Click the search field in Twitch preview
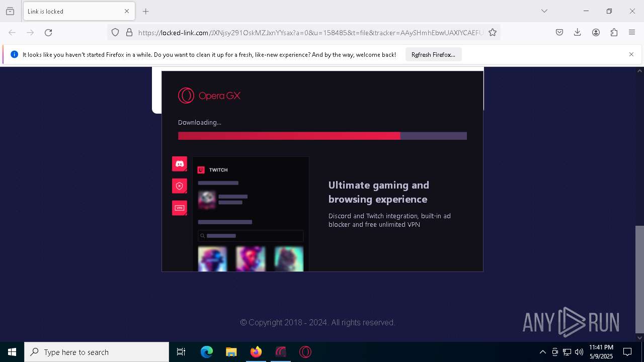644x362 pixels. [x=251, y=236]
